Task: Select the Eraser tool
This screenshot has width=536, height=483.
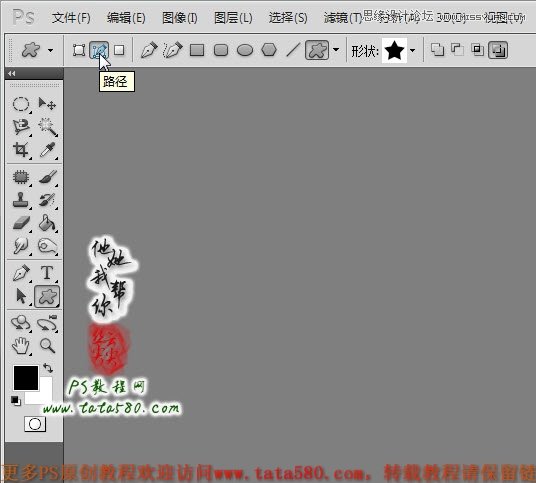Action: pyautogui.click(x=21, y=223)
